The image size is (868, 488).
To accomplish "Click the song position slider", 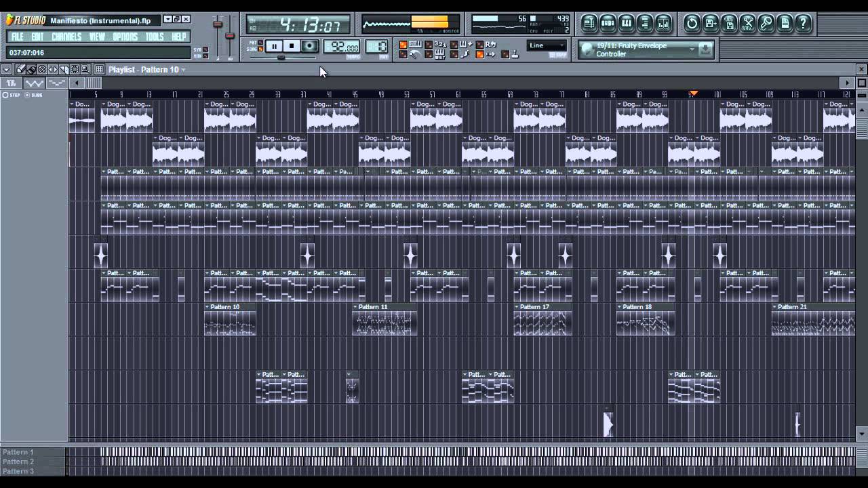I will 282,58.
